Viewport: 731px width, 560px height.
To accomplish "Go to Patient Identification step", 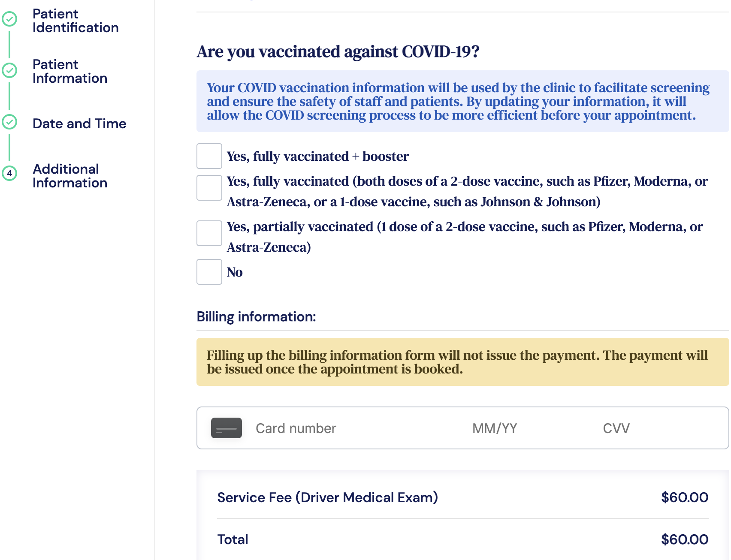I will [x=76, y=21].
